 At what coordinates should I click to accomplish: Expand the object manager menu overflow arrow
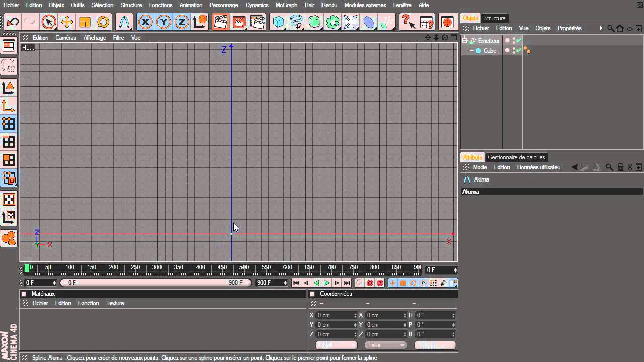pyautogui.click(x=601, y=29)
